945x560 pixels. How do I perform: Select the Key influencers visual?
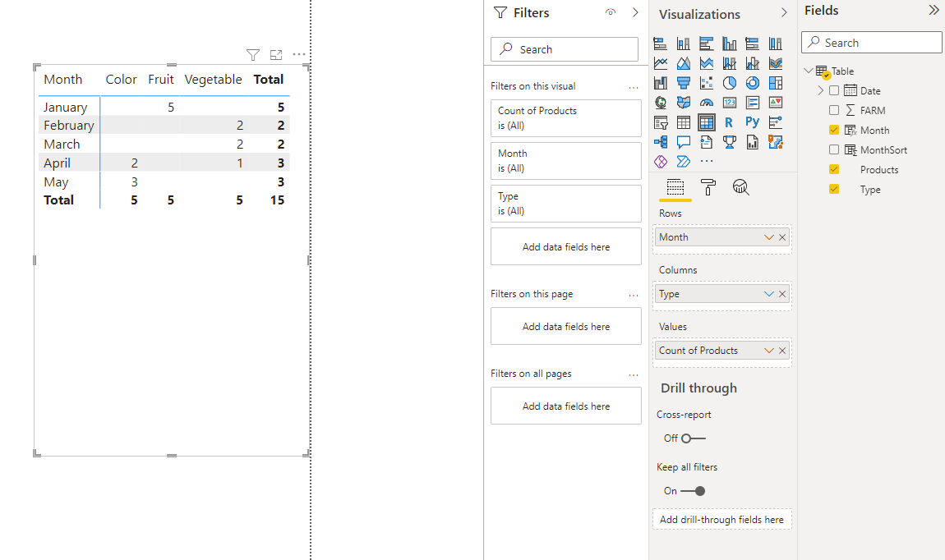tap(776, 123)
